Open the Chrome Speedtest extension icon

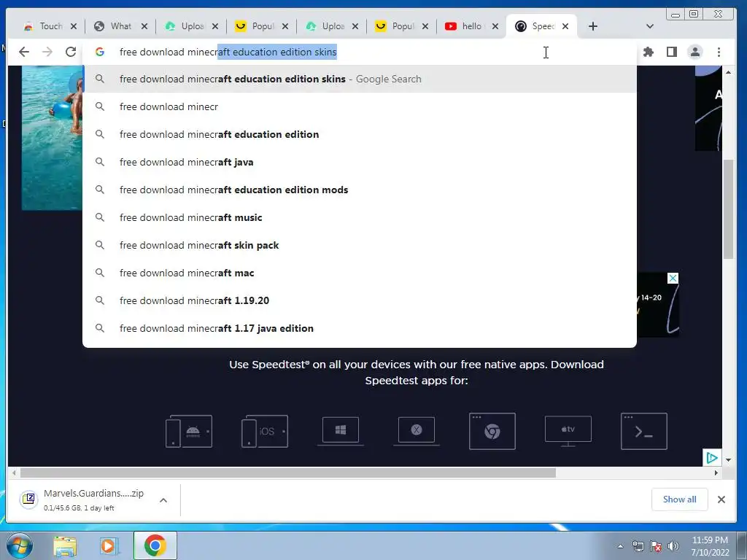pyautogui.click(x=492, y=431)
